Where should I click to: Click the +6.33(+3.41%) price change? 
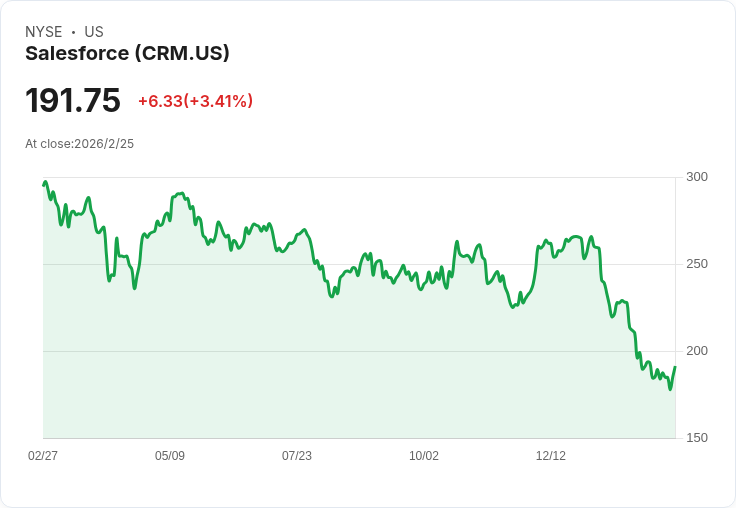click(195, 101)
